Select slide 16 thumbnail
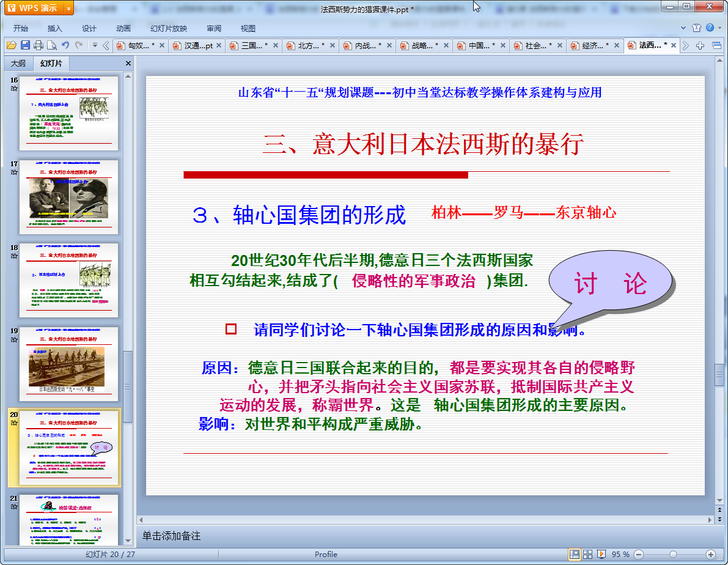Image resolution: width=728 pixels, height=565 pixels. (x=68, y=114)
